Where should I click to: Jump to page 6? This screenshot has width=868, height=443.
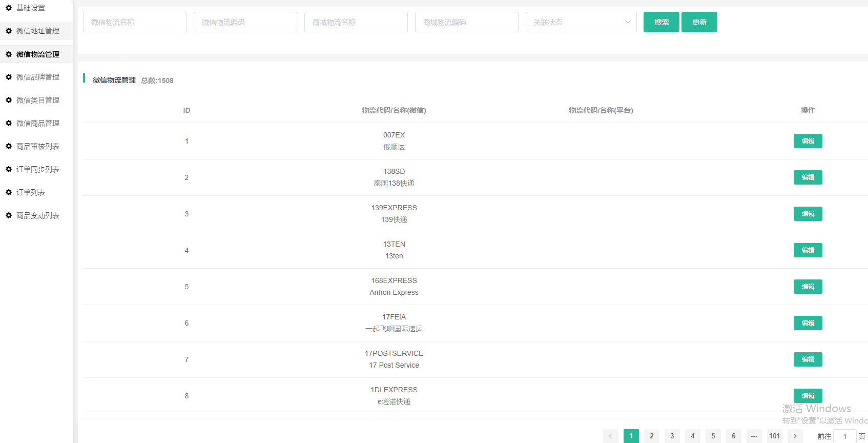coord(734,436)
